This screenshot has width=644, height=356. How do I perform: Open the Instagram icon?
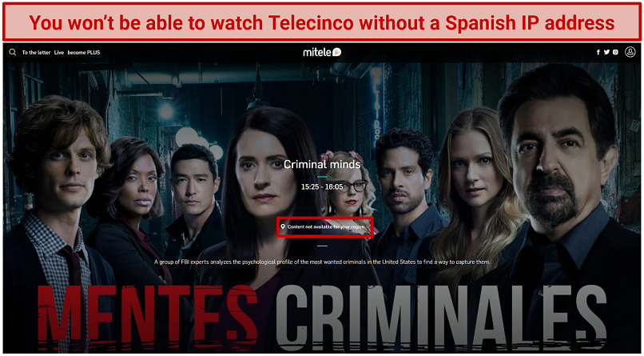[x=615, y=52]
